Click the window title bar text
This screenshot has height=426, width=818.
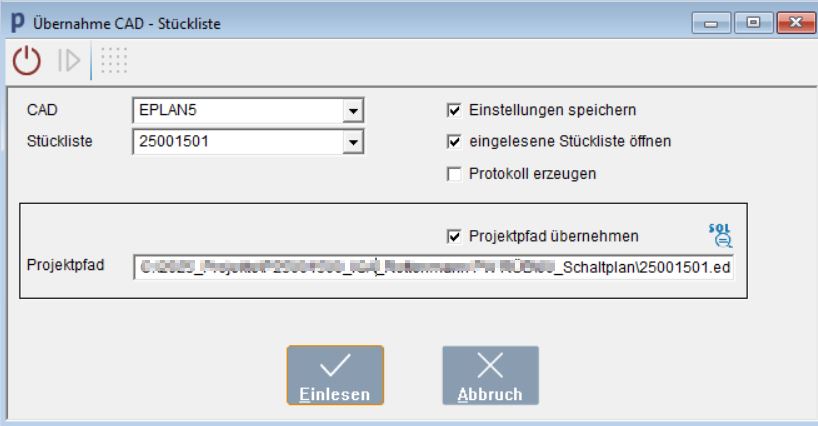click(127, 23)
